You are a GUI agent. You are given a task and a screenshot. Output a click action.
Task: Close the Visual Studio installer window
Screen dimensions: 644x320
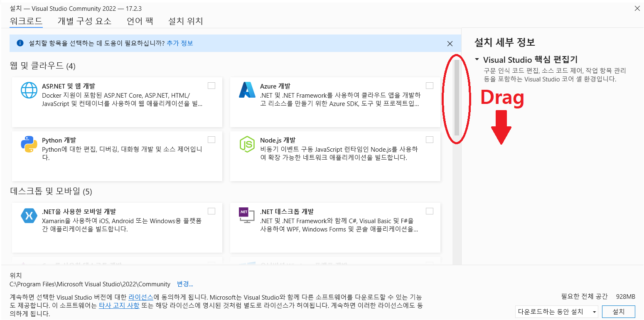pyautogui.click(x=637, y=8)
